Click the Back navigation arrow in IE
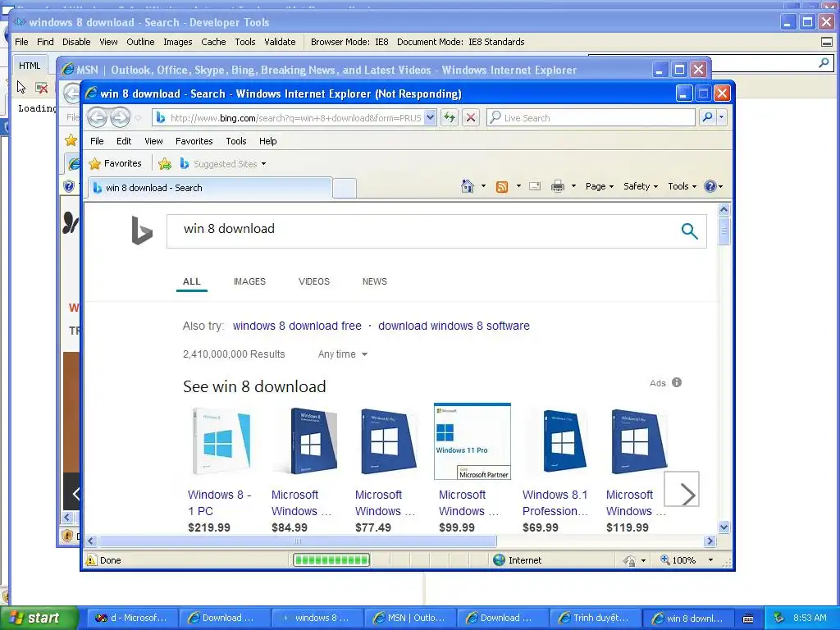The width and height of the screenshot is (840, 630). click(97, 117)
